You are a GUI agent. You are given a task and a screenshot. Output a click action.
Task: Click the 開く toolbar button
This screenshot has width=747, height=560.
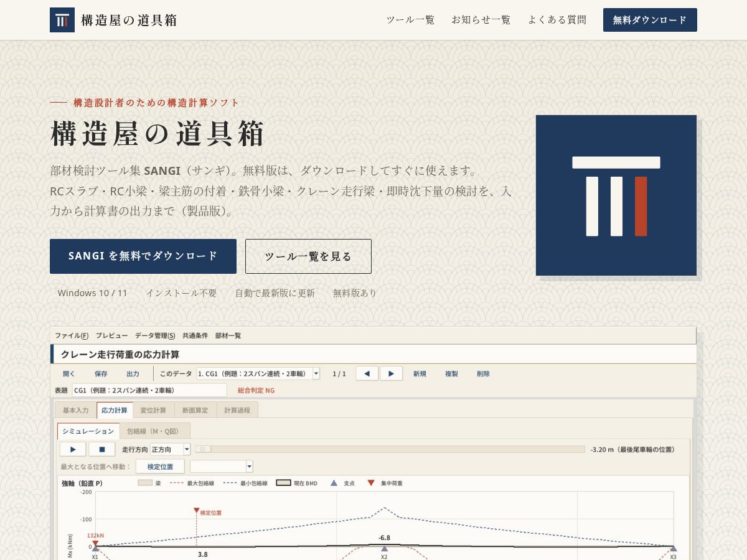(x=68, y=374)
